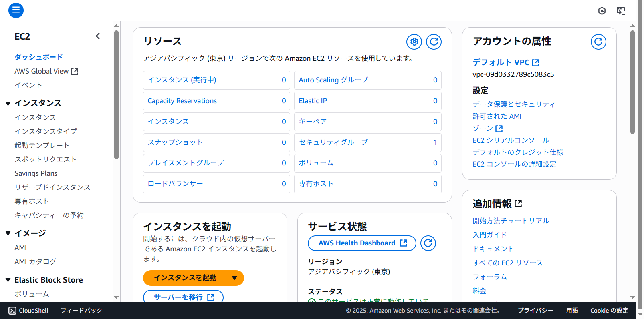Click the Resources settings gear icon
The image size is (644, 319).
(x=414, y=42)
